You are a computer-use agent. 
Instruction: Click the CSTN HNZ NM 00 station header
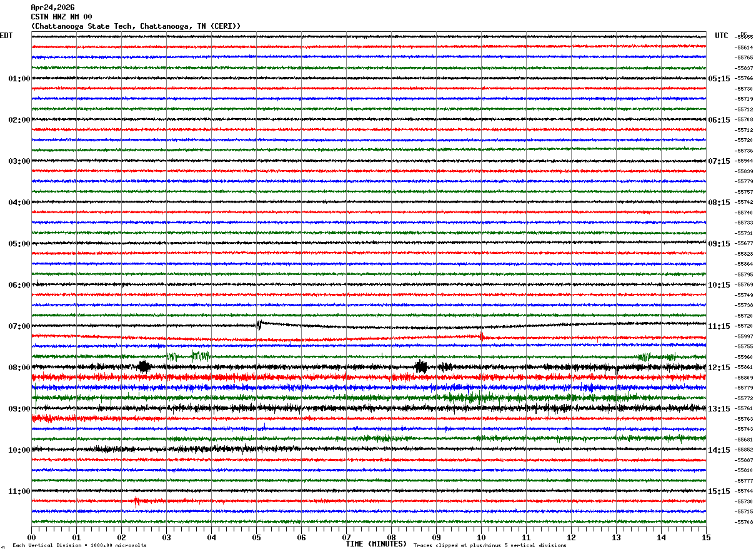pyautogui.click(x=61, y=17)
